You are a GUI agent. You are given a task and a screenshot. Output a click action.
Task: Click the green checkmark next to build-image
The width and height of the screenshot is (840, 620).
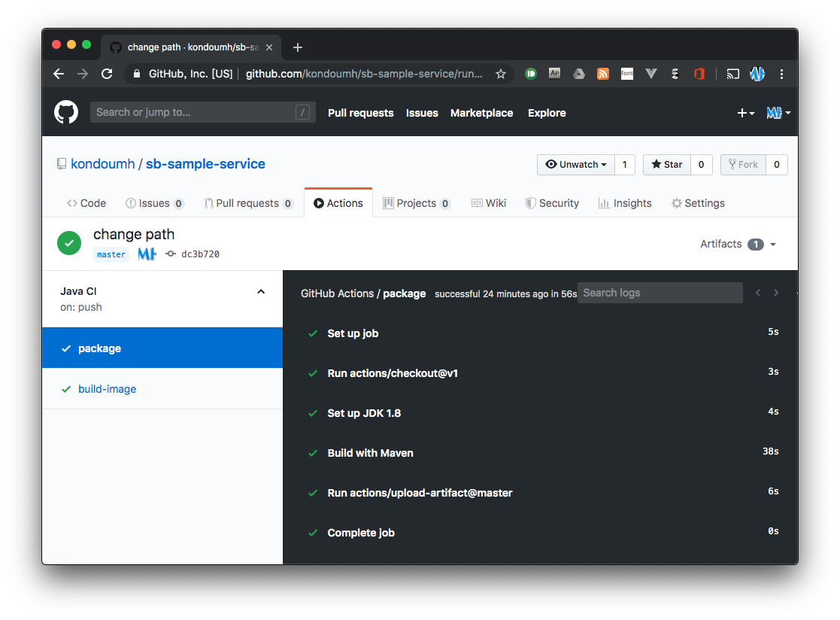pyautogui.click(x=65, y=388)
